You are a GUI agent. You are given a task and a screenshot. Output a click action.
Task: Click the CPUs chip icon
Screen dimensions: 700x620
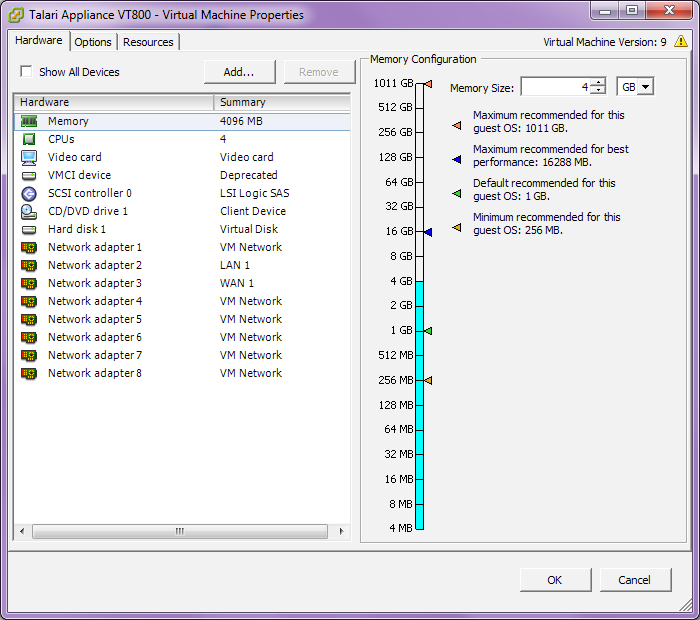[x=29, y=139]
